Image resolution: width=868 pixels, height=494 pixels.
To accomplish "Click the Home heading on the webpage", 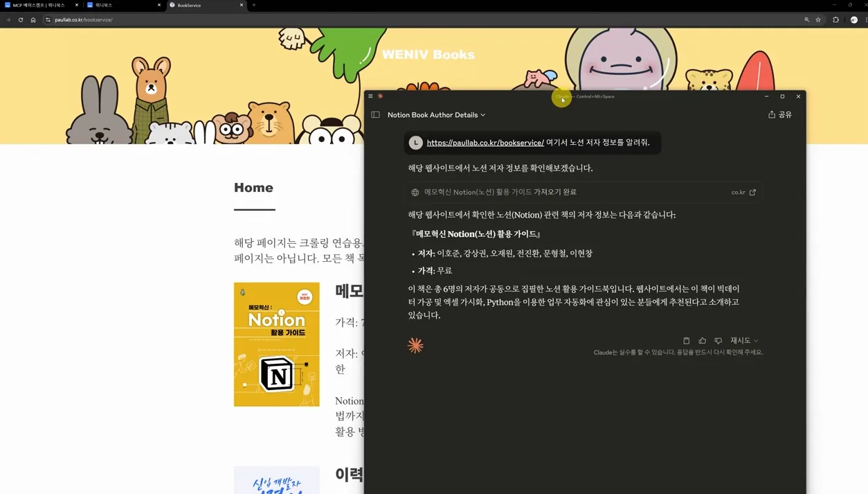I will pos(253,188).
